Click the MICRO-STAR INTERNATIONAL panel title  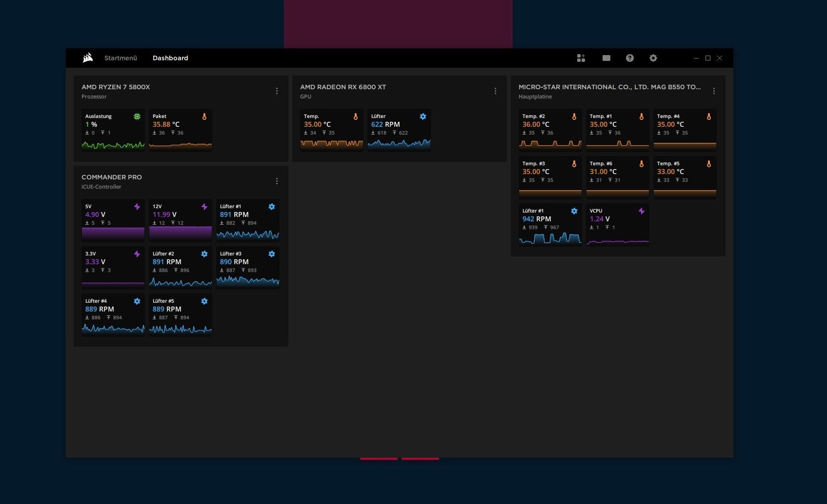pos(609,87)
